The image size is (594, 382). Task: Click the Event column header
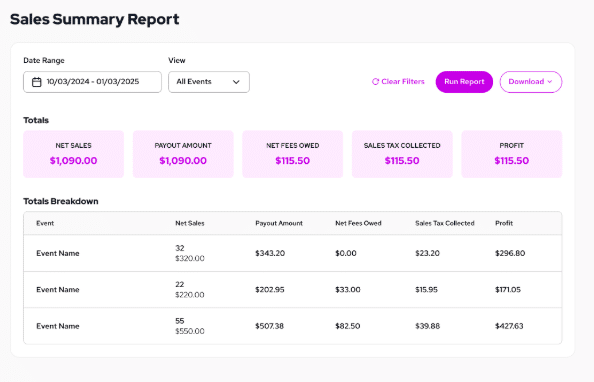point(45,223)
